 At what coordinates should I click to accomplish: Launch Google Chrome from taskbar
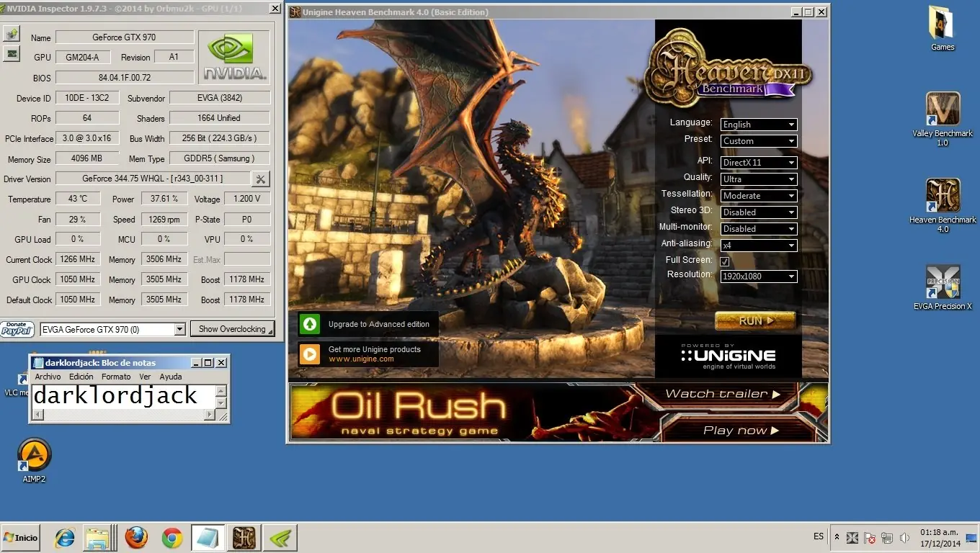click(171, 538)
